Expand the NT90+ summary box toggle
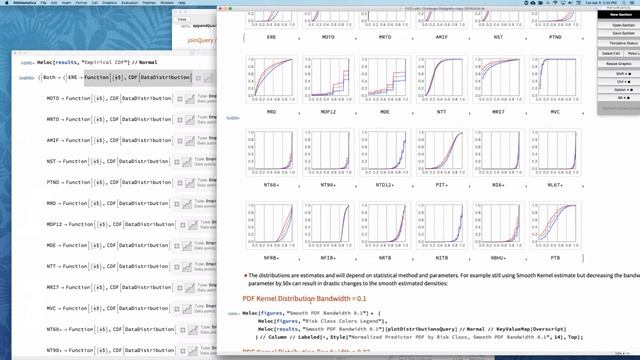Viewport: 640px width, 360px height. tap(182, 351)
